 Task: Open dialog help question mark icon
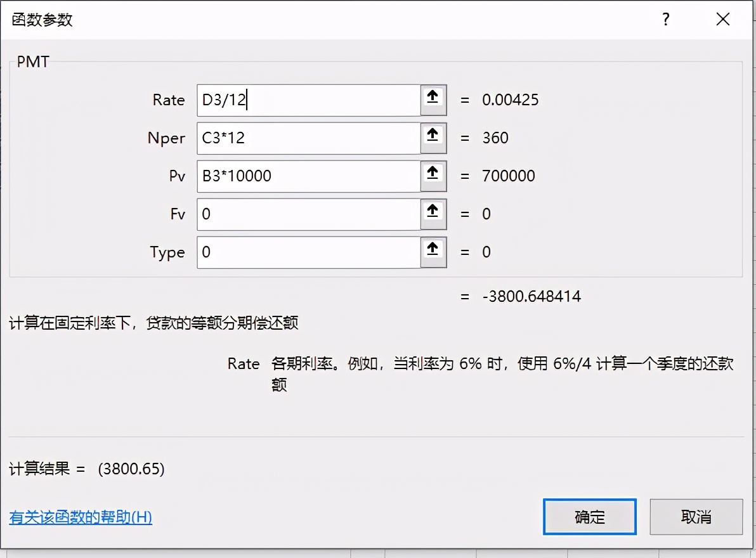tap(666, 19)
